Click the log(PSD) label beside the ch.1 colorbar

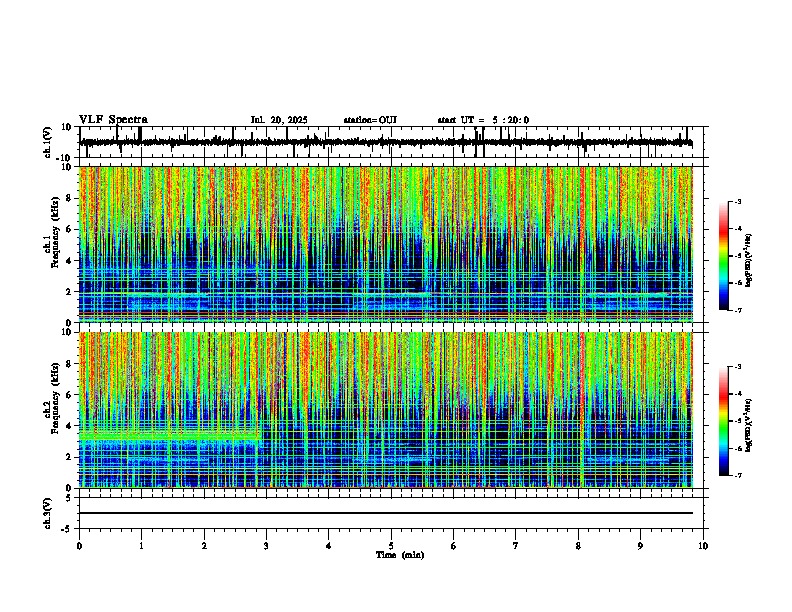(x=749, y=260)
